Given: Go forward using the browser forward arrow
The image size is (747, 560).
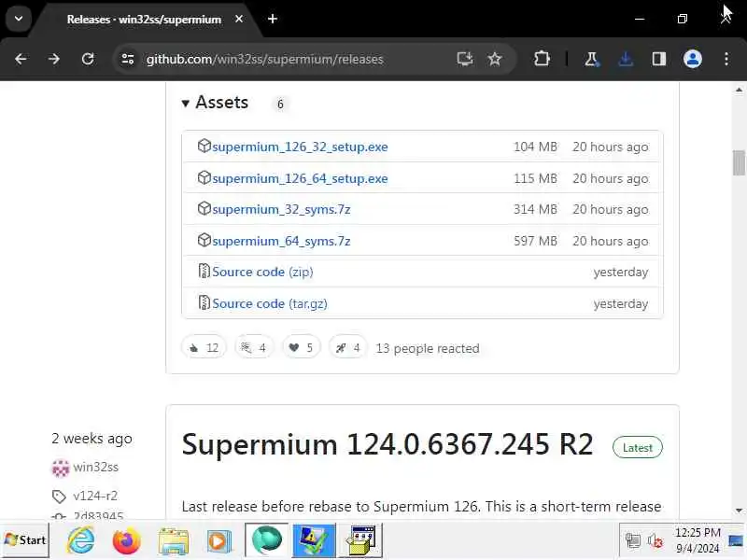Looking at the screenshot, I should [x=54, y=59].
